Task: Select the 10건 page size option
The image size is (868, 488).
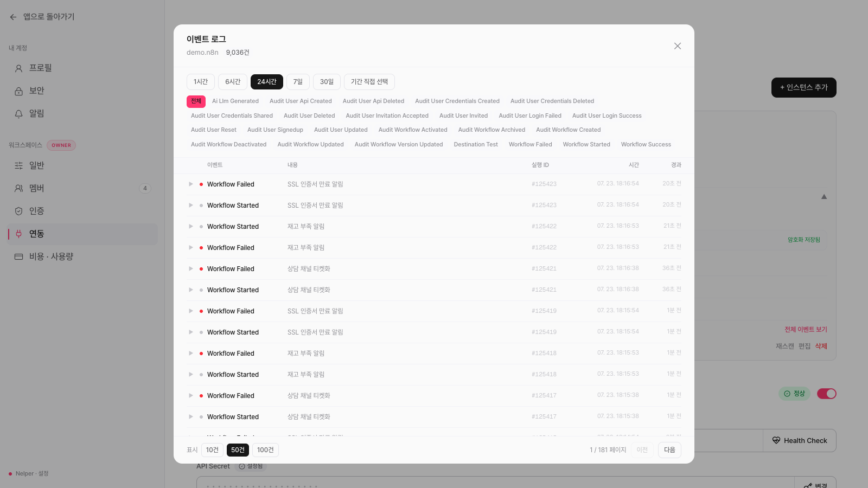Action: click(212, 450)
